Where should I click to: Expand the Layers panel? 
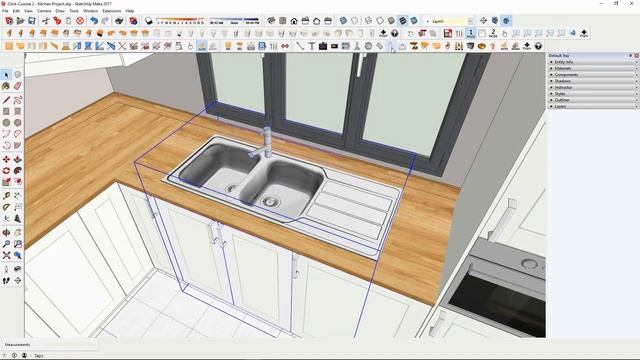pyautogui.click(x=593, y=106)
